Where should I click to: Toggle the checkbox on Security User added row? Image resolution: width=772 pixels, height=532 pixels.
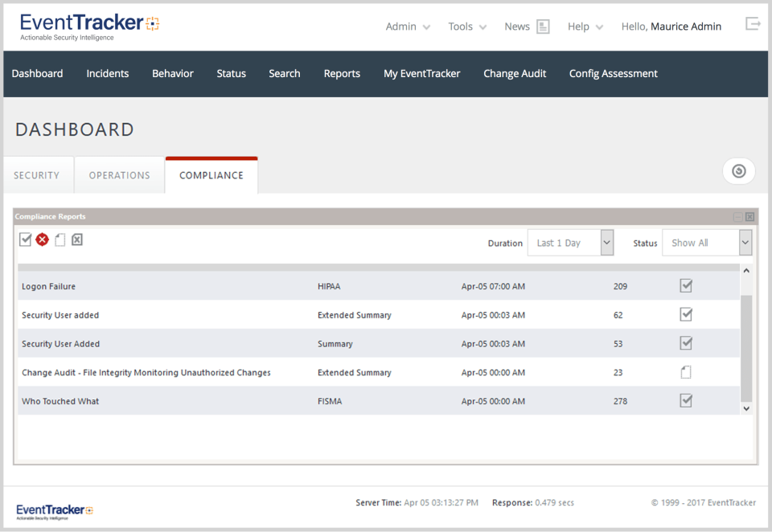pos(686,314)
